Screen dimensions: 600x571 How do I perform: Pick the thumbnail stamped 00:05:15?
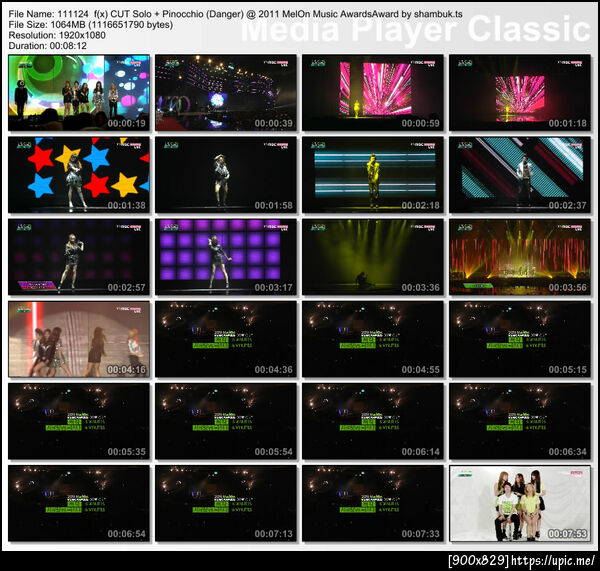pos(520,339)
